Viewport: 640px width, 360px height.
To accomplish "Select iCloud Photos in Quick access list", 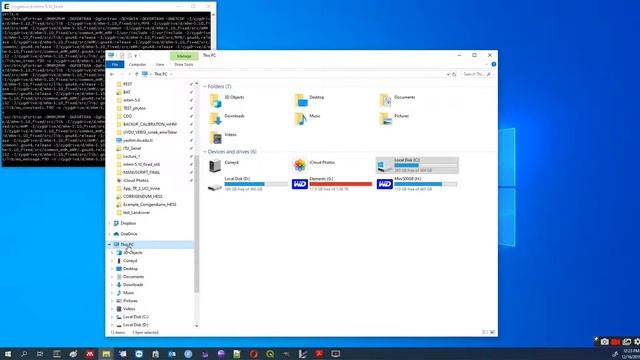I will [136, 180].
